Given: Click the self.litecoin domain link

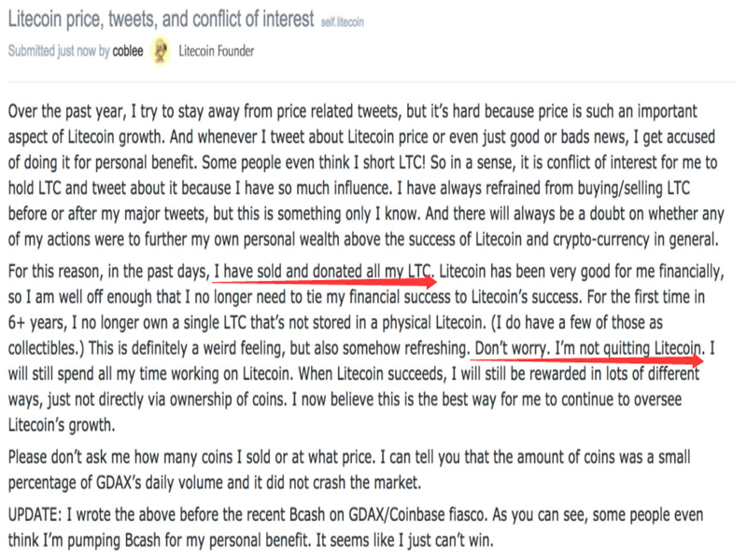Looking at the screenshot, I should [342, 21].
